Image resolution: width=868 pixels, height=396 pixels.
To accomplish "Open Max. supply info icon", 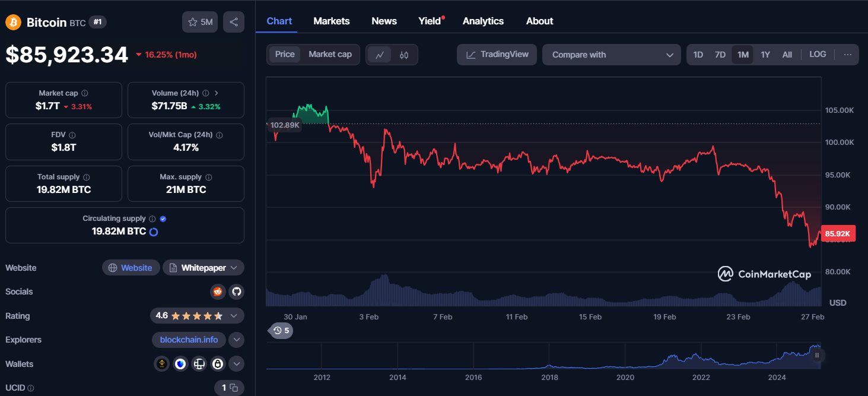I will [x=208, y=177].
